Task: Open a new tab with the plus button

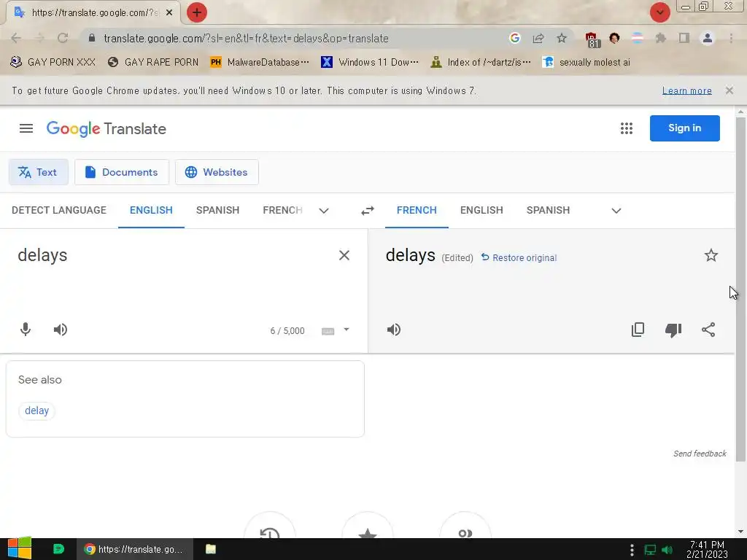Action: (197, 12)
